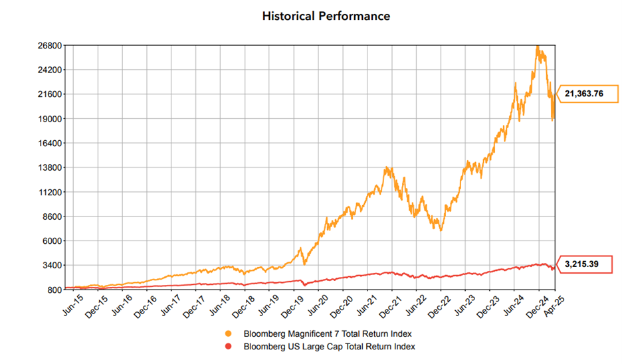
Task: Click the 21600 y-axis tick label
Action: pos(51,94)
